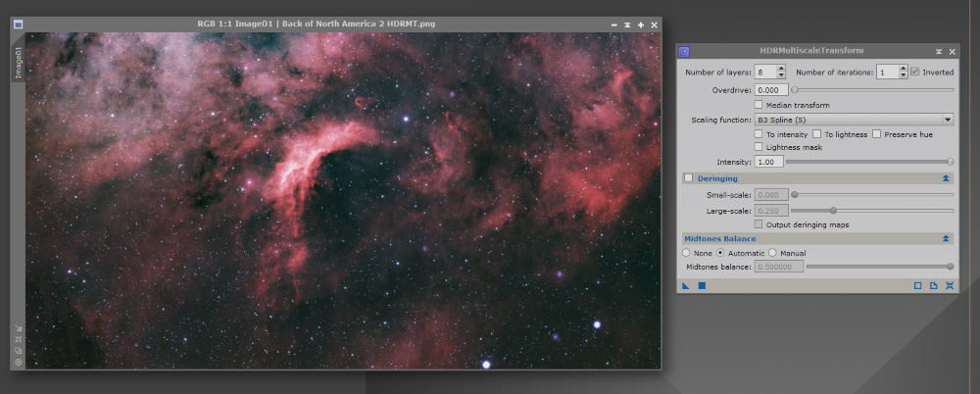Decrease Number of iterations with down arrow
The height and width of the screenshot is (394, 980).
[903, 75]
